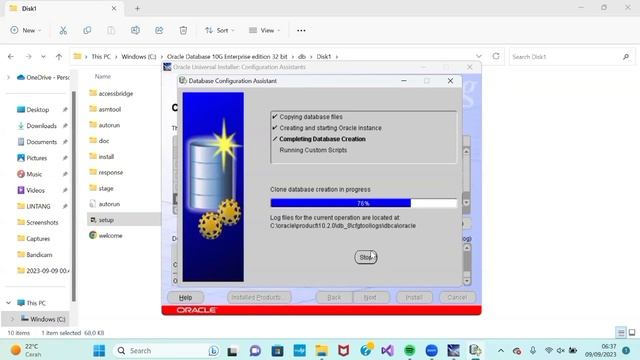This screenshot has height=360, width=640.
Task: Open the Wi-Fi network tray icon
Action: [x=549, y=350]
